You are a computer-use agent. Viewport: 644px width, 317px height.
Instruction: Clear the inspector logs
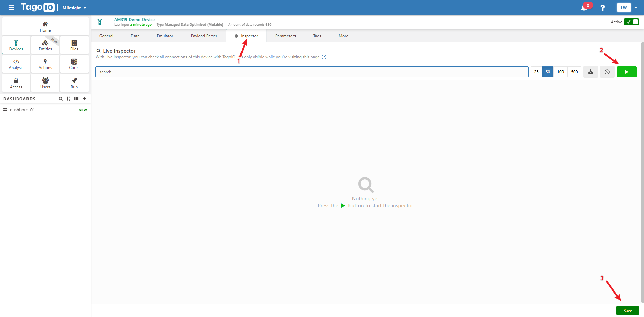point(607,72)
